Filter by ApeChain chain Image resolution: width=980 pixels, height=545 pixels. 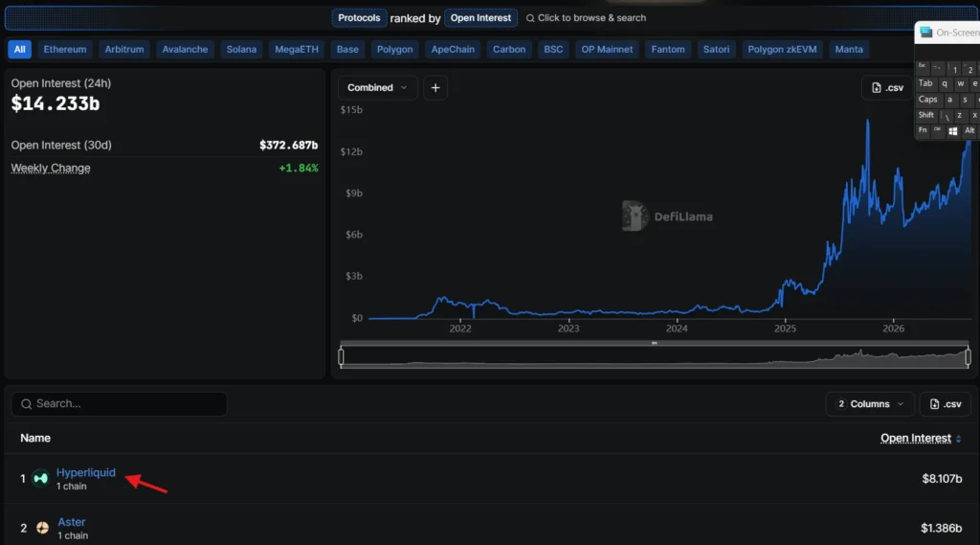453,50
